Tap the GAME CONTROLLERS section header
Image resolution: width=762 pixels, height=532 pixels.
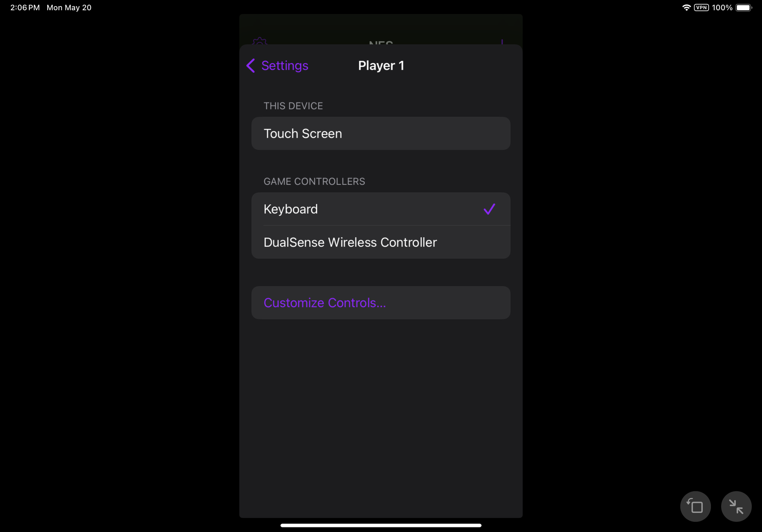(x=314, y=182)
